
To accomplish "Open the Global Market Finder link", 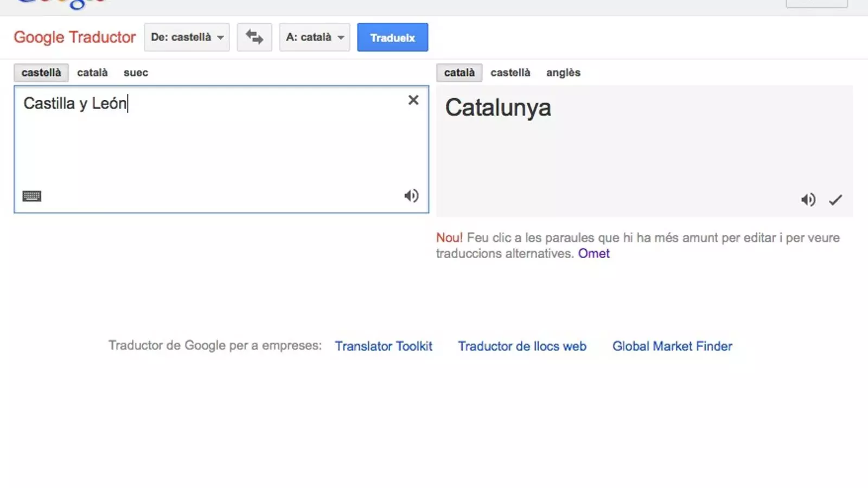I will pyautogui.click(x=672, y=346).
